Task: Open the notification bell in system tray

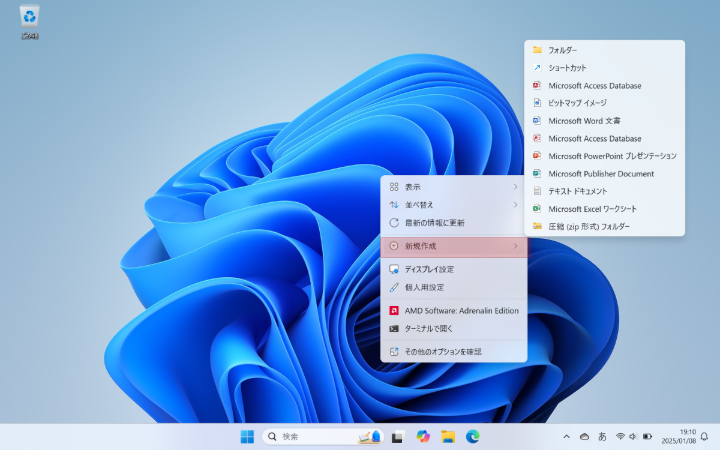Action: 704,437
